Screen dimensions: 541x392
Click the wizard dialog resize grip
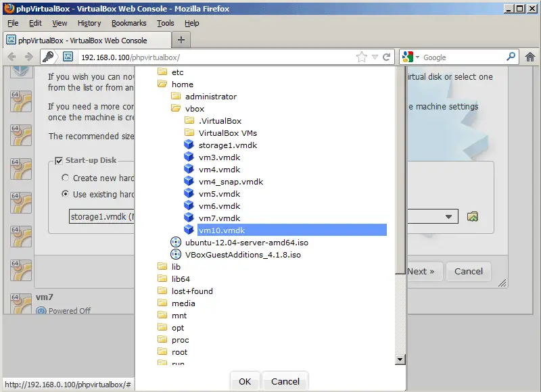(502, 283)
